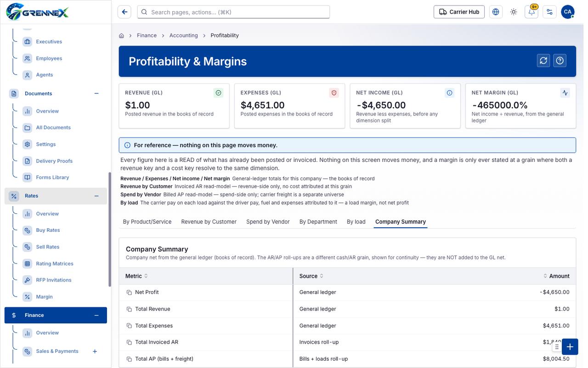
Task: Click the back arrow button in top bar
Action: tap(124, 12)
